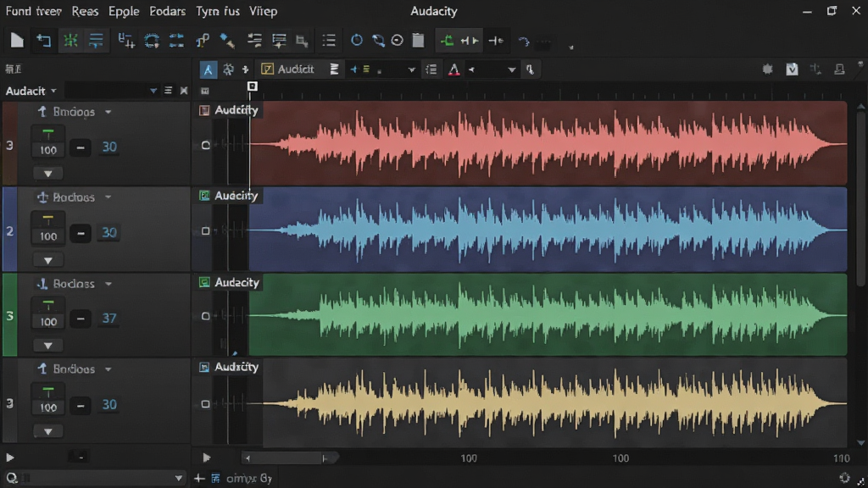
Task: Click the blue curved undo icon
Action: click(x=524, y=42)
